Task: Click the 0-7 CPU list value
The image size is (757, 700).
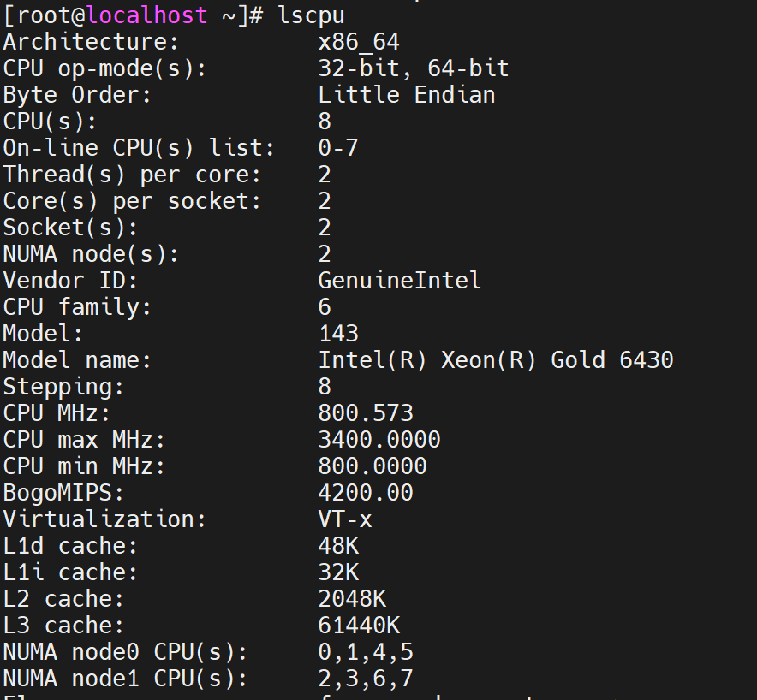Action: 338,148
